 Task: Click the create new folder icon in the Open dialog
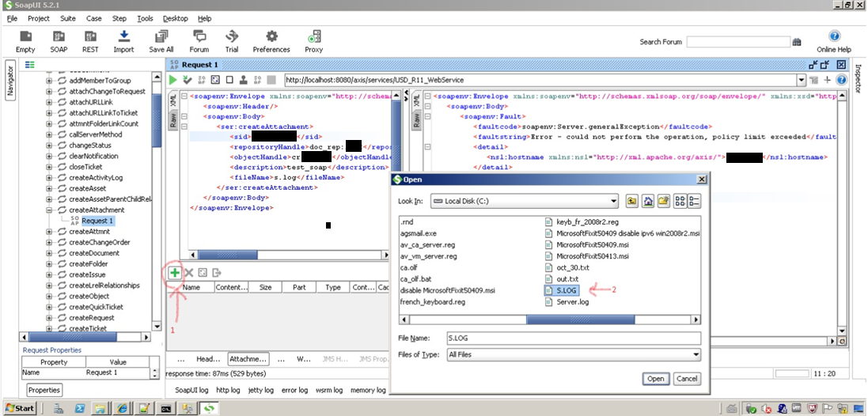pyautogui.click(x=663, y=201)
